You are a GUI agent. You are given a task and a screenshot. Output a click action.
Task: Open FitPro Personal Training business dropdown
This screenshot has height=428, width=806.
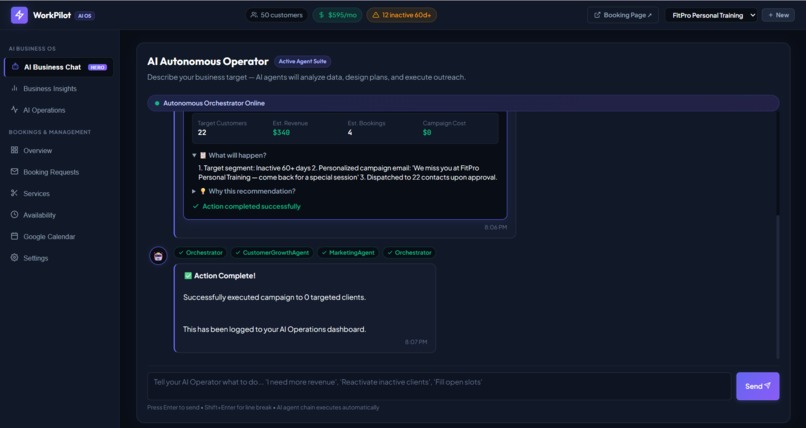pos(711,15)
